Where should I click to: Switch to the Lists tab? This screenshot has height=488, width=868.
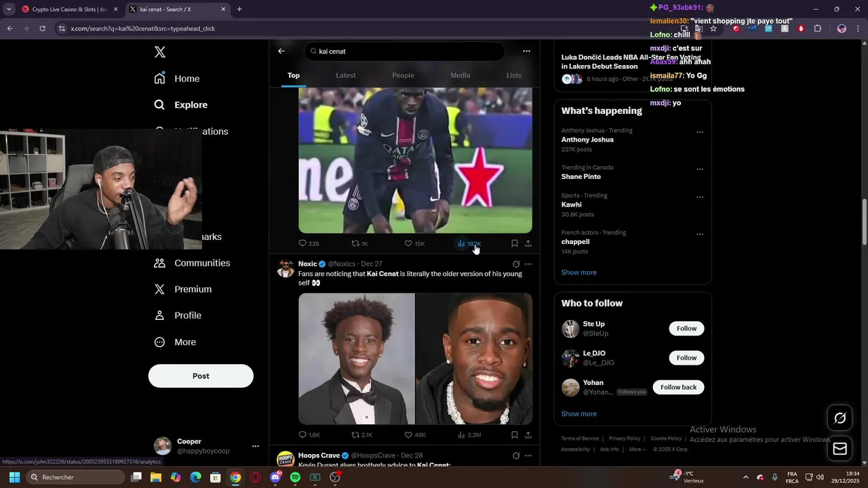click(514, 75)
